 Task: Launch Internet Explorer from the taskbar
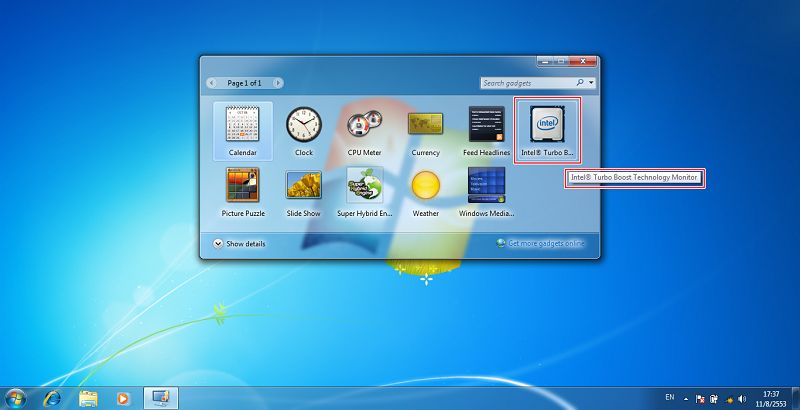(52, 396)
